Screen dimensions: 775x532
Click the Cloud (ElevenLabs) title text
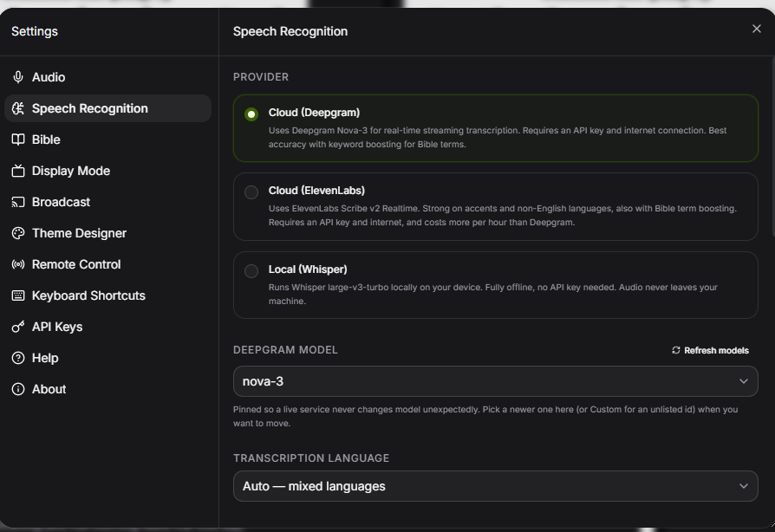(x=316, y=191)
